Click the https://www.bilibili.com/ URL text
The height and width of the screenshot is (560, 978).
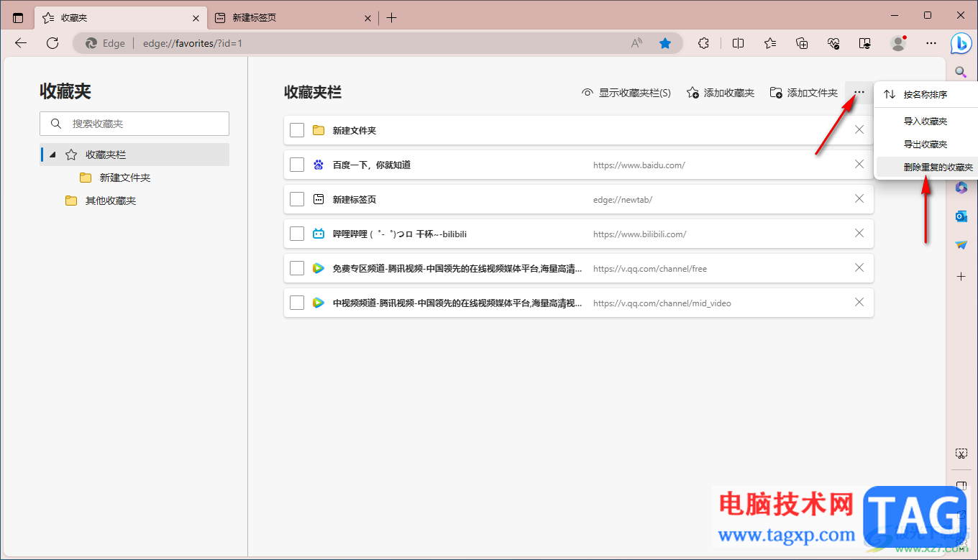pyautogui.click(x=640, y=234)
